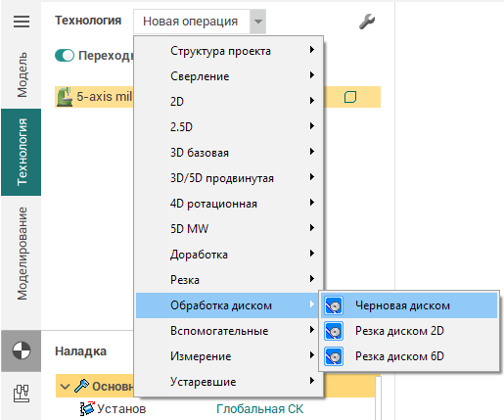Select Обработка диском menu item
Image resolution: width=504 pixels, height=420 pixels.
(227, 305)
